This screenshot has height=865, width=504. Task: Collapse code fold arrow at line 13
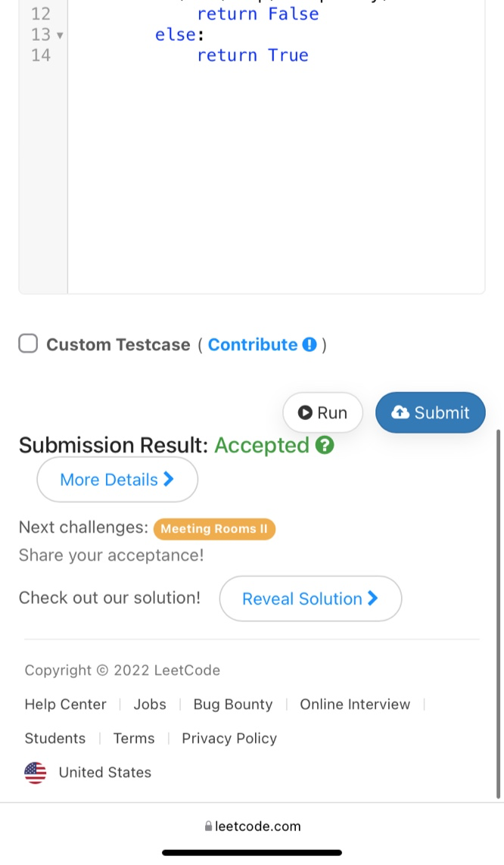tap(60, 35)
